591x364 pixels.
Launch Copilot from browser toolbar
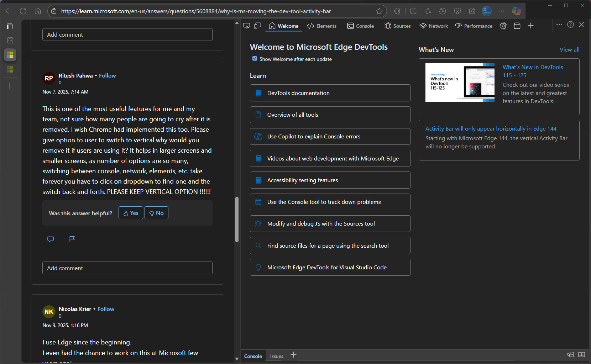coord(517,11)
